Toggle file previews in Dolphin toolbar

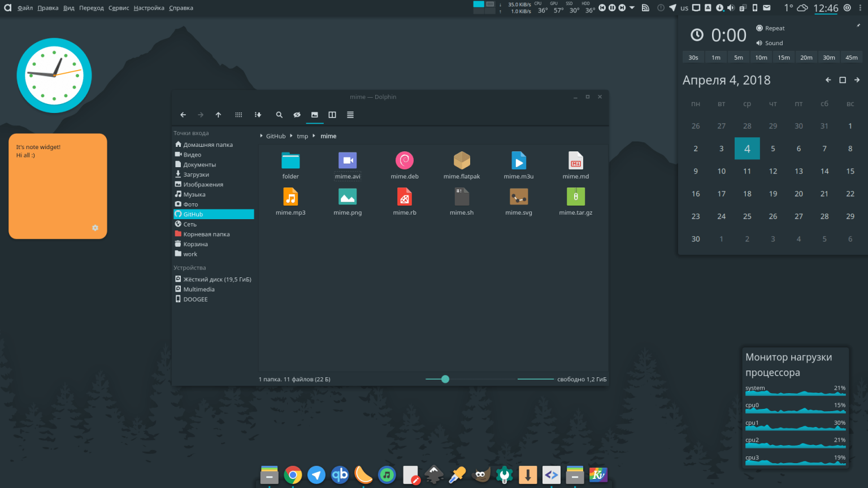[x=315, y=115]
